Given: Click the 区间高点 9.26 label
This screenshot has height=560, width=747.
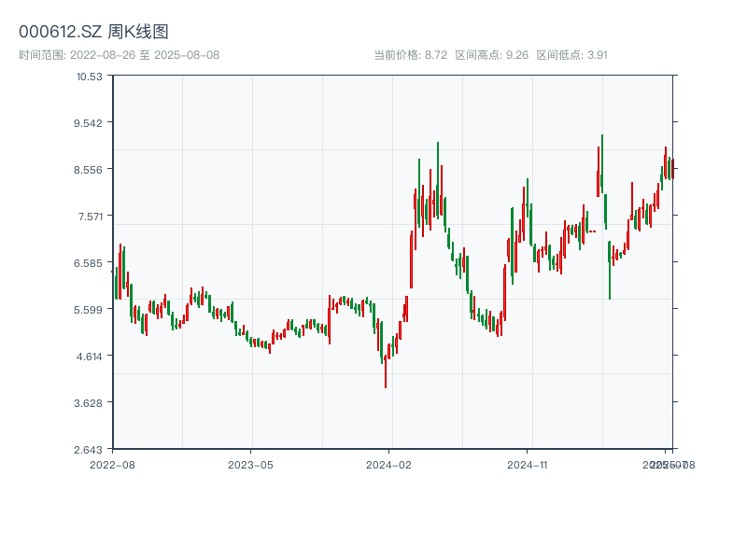Looking at the screenshot, I should click(x=491, y=55).
